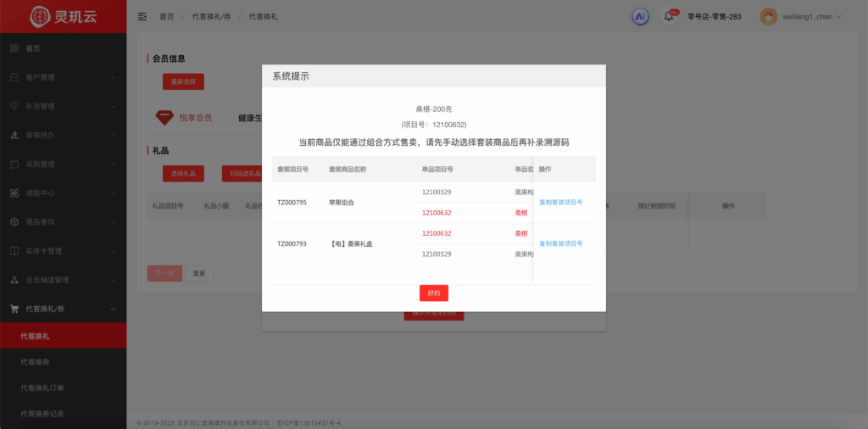Open the notification bell
Image resolution: width=868 pixels, height=429 pixels.
coord(668,16)
